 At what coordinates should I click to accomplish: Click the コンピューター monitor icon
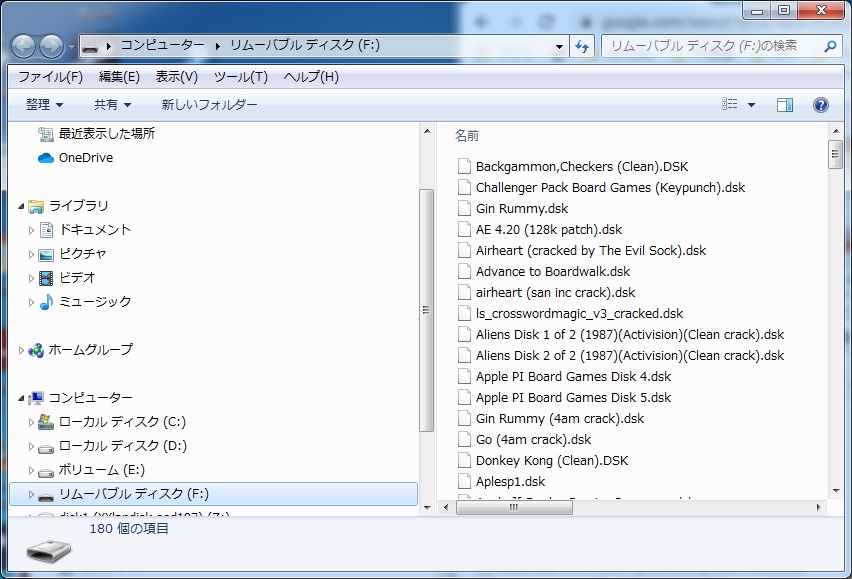point(36,398)
